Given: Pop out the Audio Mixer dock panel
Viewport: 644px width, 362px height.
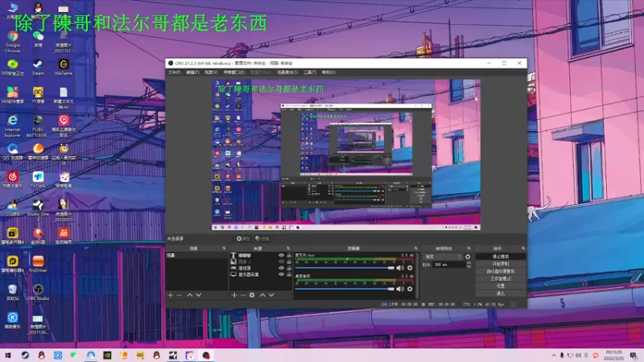Looking at the screenshot, I should click(415, 249).
